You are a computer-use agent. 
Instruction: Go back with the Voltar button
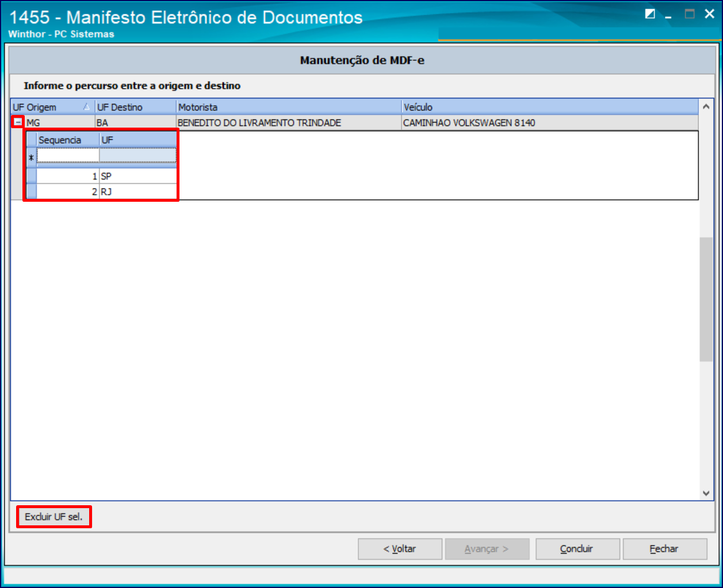click(x=400, y=549)
